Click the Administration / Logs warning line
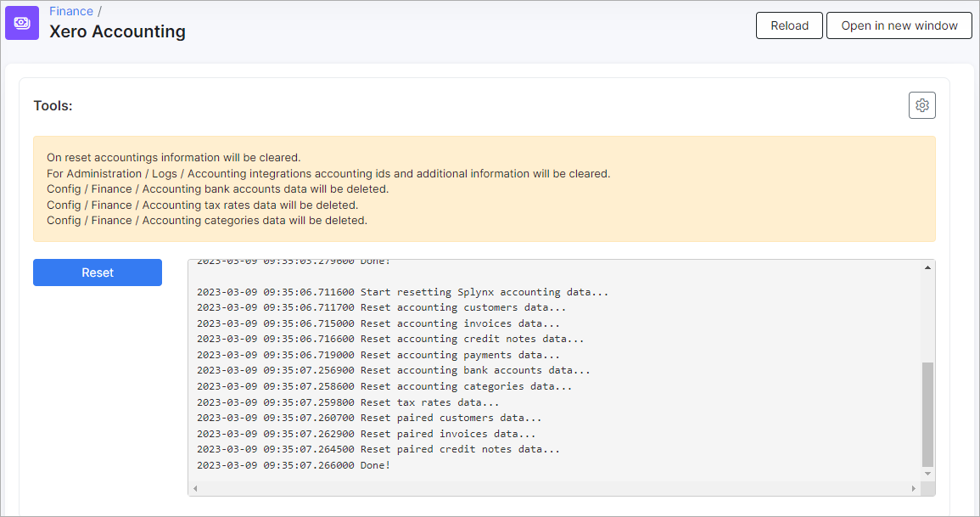Image resolution: width=980 pixels, height=517 pixels. point(328,173)
